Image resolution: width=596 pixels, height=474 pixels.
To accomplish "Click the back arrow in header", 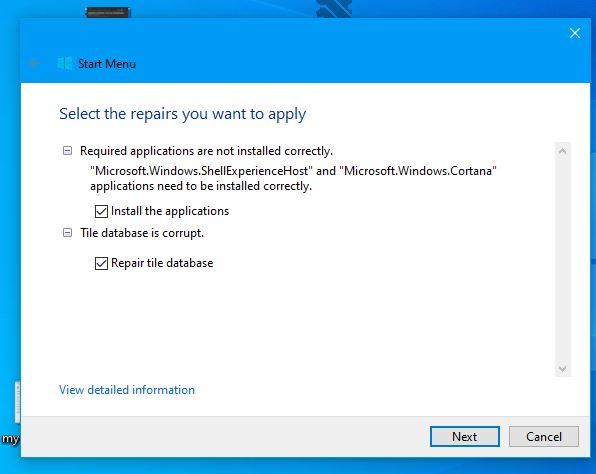I will pyautogui.click(x=34, y=63).
